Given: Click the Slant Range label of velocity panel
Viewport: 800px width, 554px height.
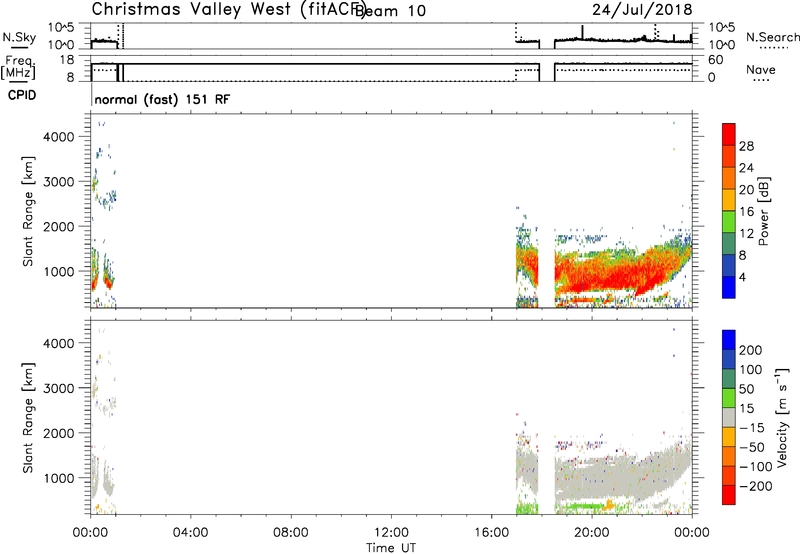Looking at the screenshot, I should point(28,418).
